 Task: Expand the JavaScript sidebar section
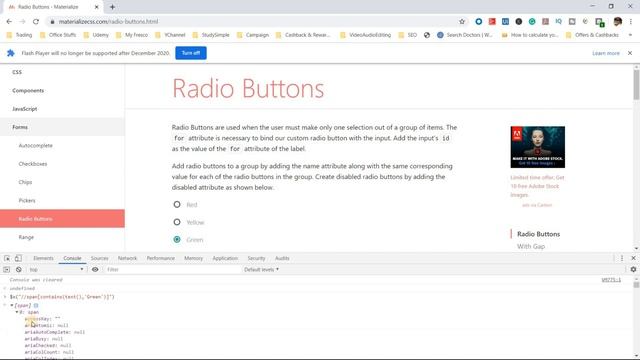[x=24, y=109]
